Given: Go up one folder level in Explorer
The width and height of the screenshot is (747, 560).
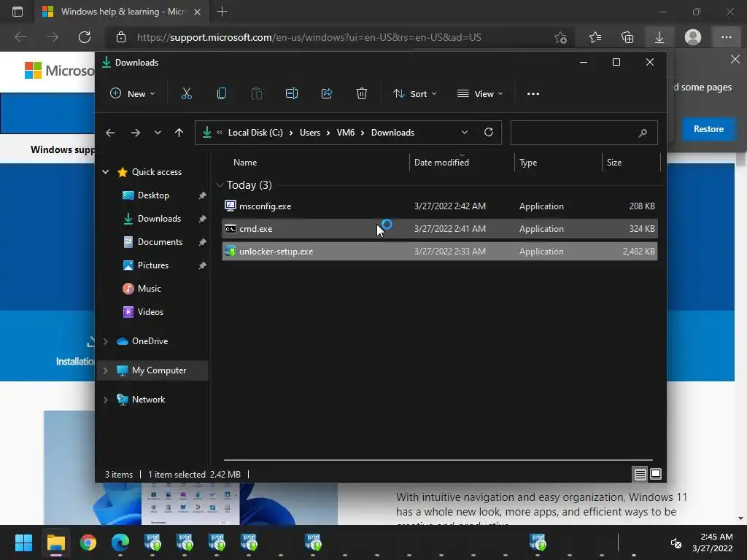Looking at the screenshot, I should coord(179,133).
